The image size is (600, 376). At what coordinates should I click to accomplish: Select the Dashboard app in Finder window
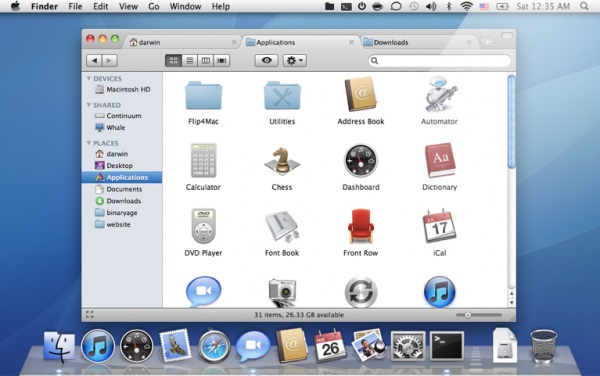coord(360,161)
